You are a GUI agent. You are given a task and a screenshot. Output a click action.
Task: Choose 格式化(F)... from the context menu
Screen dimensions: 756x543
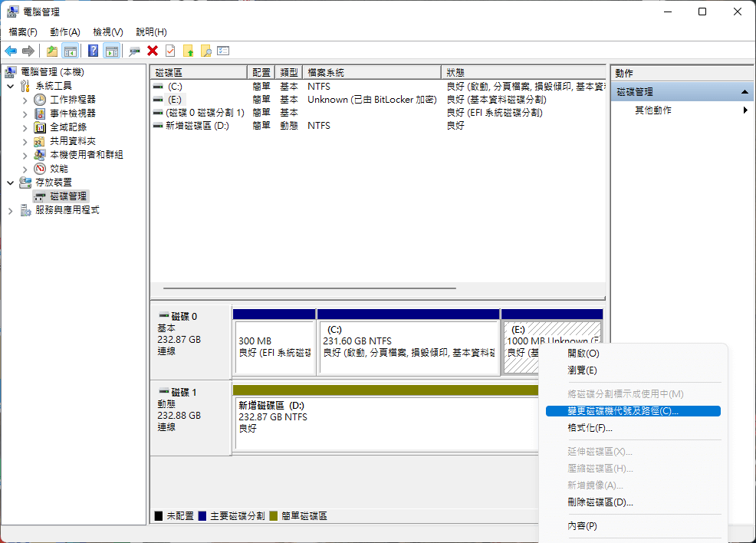(x=589, y=428)
